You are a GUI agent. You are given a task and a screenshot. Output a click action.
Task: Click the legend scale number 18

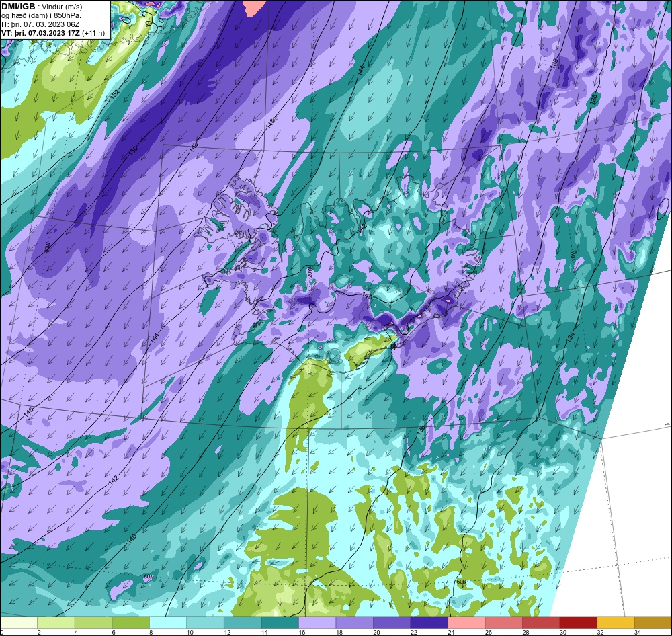[x=339, y=632]
